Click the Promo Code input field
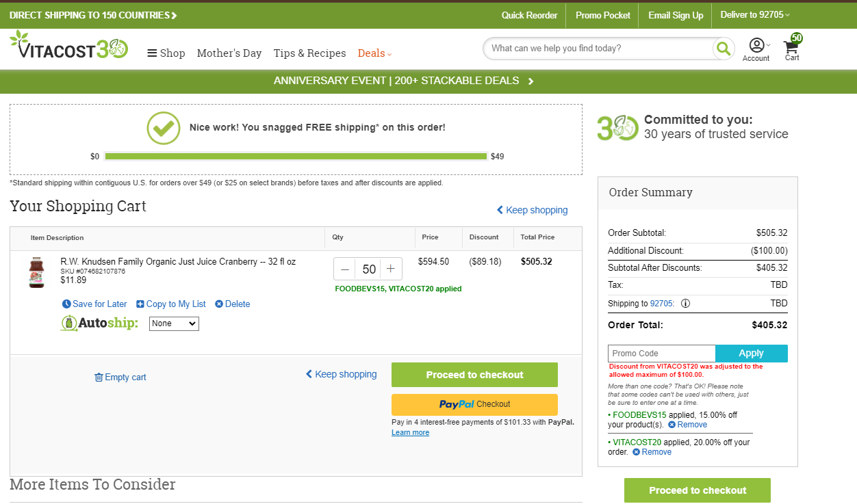 pyautogui.click(x=661, y=354)
